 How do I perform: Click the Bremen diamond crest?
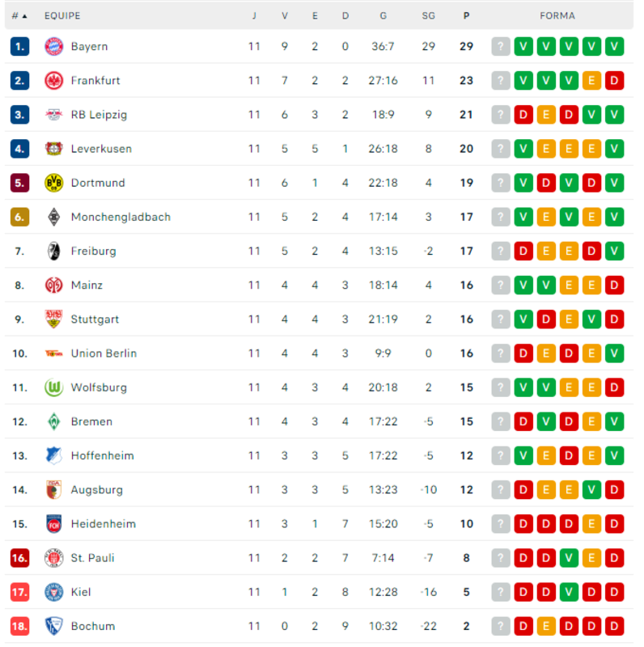tap(53, 421)
